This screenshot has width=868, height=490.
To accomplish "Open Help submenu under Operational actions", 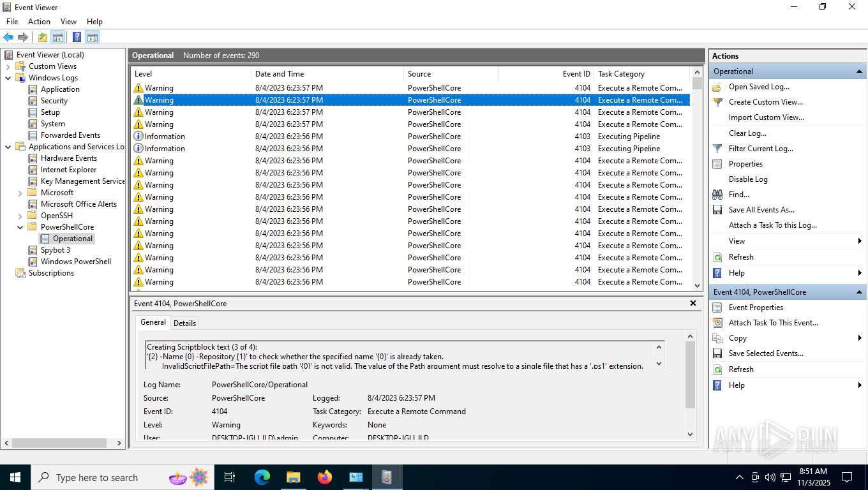I will [x=860, y=273].
